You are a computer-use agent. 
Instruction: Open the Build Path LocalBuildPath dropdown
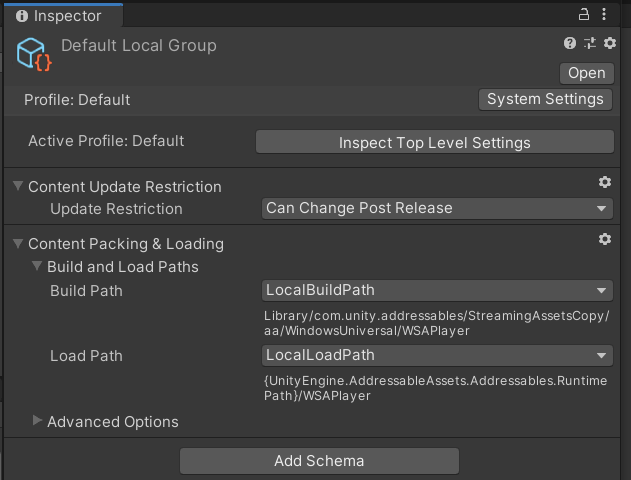point(437,290)
